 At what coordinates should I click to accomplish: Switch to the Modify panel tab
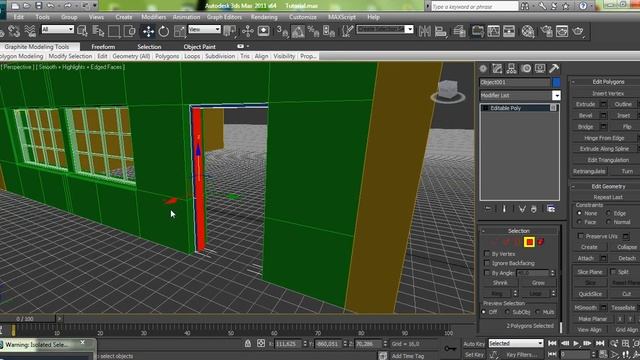497,69
